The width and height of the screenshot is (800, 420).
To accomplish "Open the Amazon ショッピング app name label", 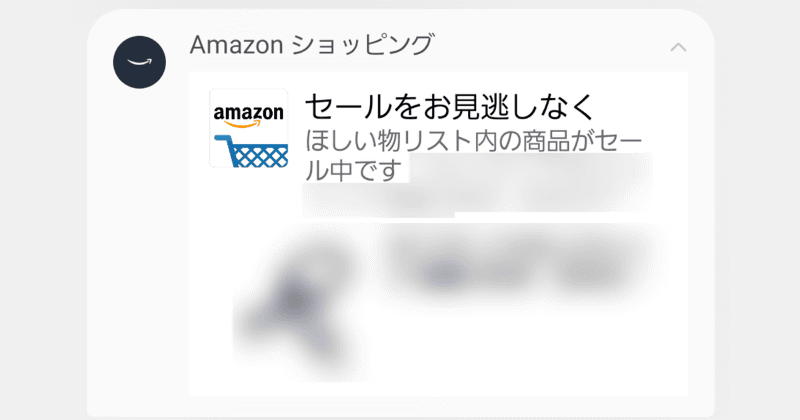I will click(312, 44).
